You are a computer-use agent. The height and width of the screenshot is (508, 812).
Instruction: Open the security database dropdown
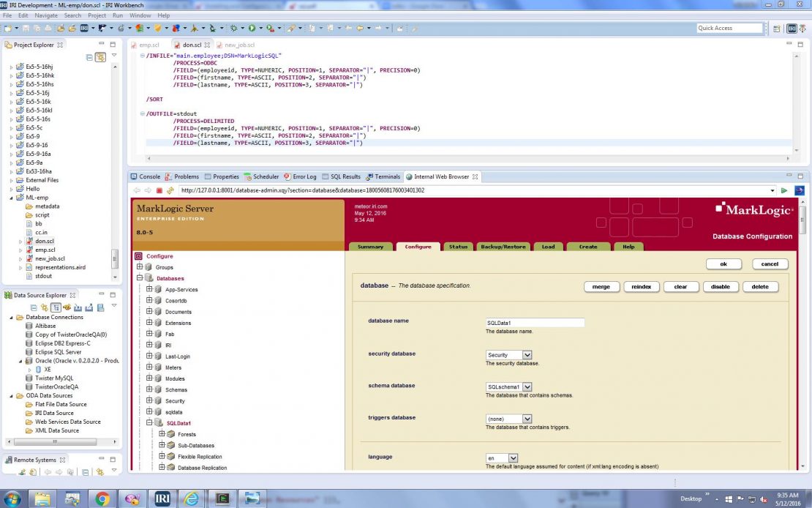pyautogui.click(x=527, y=355)
